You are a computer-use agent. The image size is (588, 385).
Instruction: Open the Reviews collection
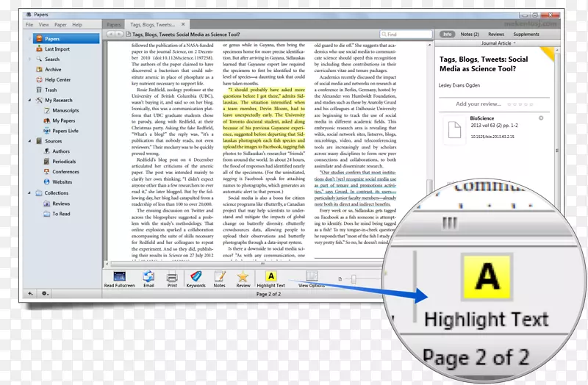click(61, 204)
